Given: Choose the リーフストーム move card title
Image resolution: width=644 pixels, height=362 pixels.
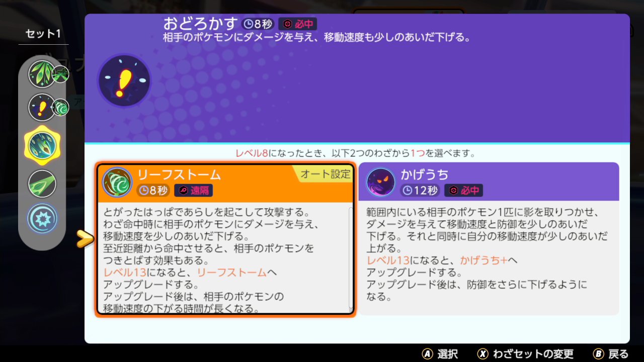Looking at the screenshot, I should 179,174.
